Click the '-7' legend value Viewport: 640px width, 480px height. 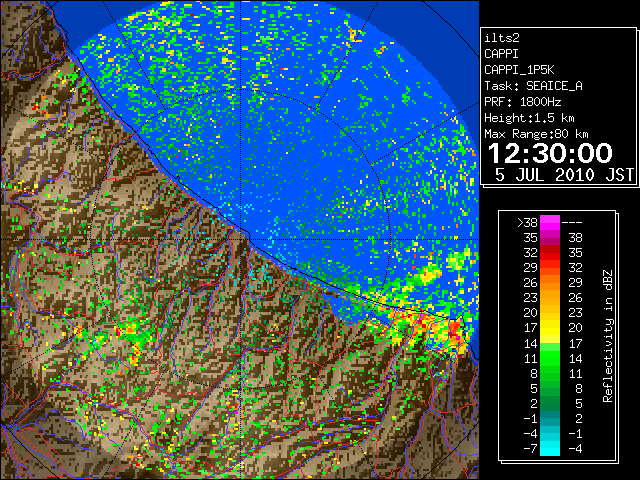point(530,449)
